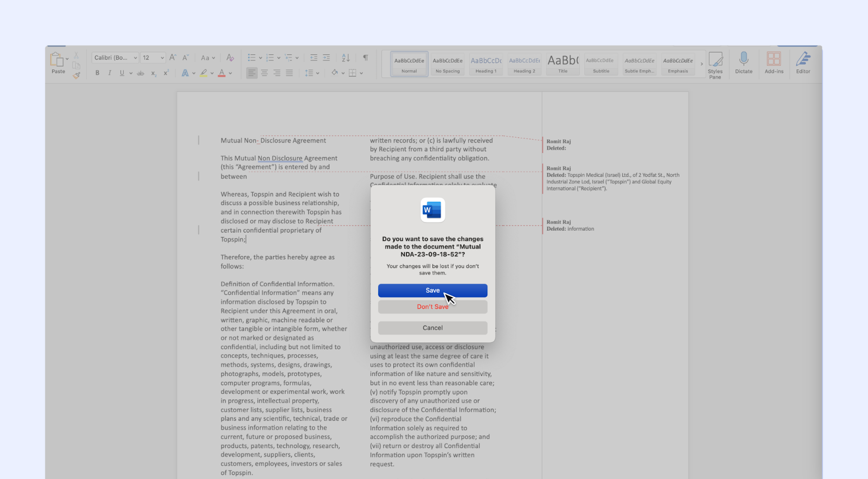Click the Copy icon in ribbon
Viewport: 868px width, 479px height.
pyautogui.click(x=76, y=66)
